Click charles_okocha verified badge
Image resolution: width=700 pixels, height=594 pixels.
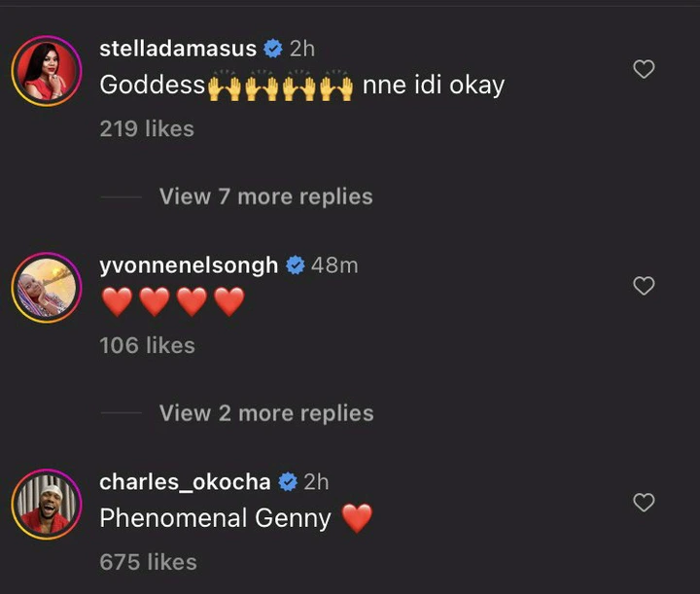[288, 482]
